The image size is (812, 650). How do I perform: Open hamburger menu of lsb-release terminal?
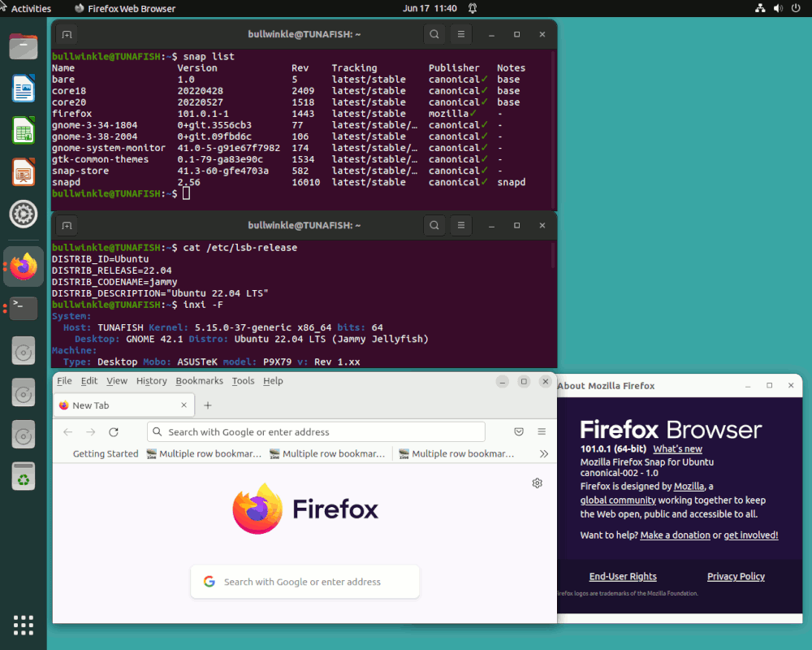(461, 225)
